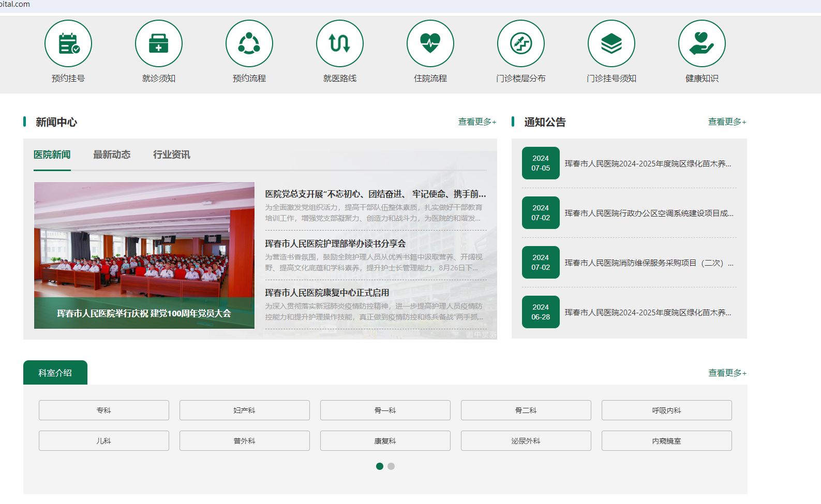View more in 通知公告 section
821x504 pixels.
(x=727, y=121)
